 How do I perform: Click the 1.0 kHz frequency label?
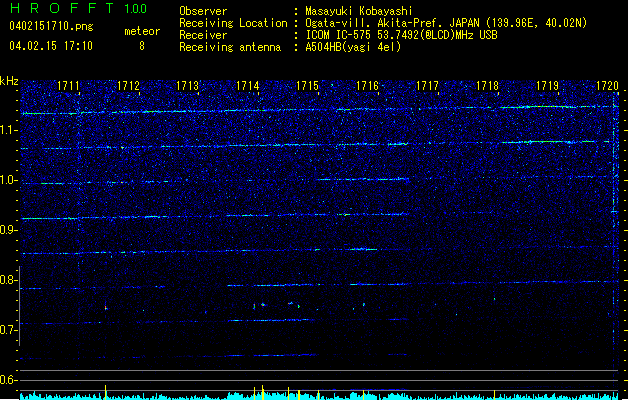tap(8, 180)
